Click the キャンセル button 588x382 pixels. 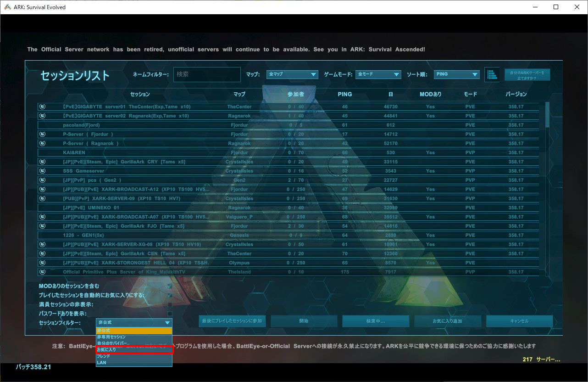point(519,321)
